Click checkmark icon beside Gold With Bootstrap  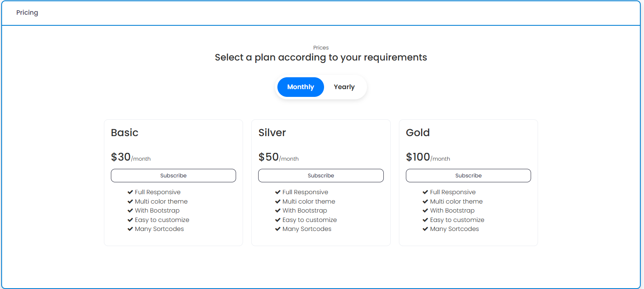tap(425, 211)
